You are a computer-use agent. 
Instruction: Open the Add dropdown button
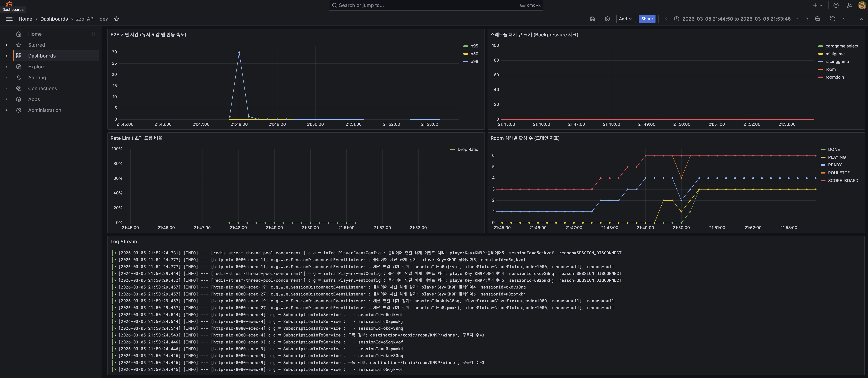[625, 19]
